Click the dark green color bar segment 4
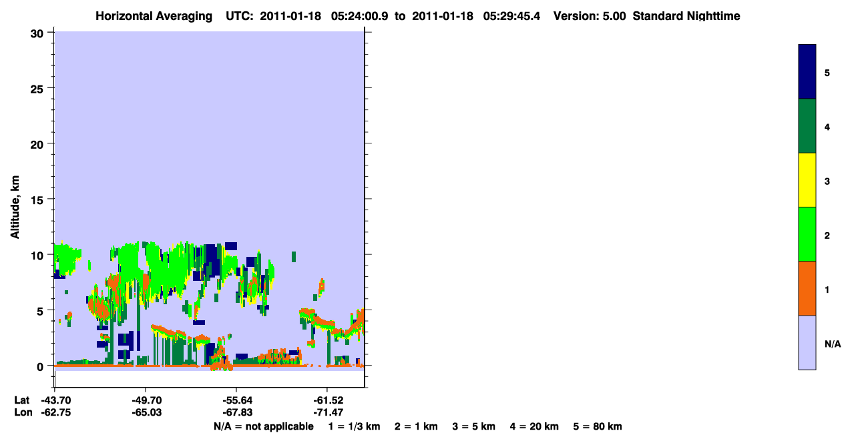This screenshot has width=868, height=445. [807, 126]
